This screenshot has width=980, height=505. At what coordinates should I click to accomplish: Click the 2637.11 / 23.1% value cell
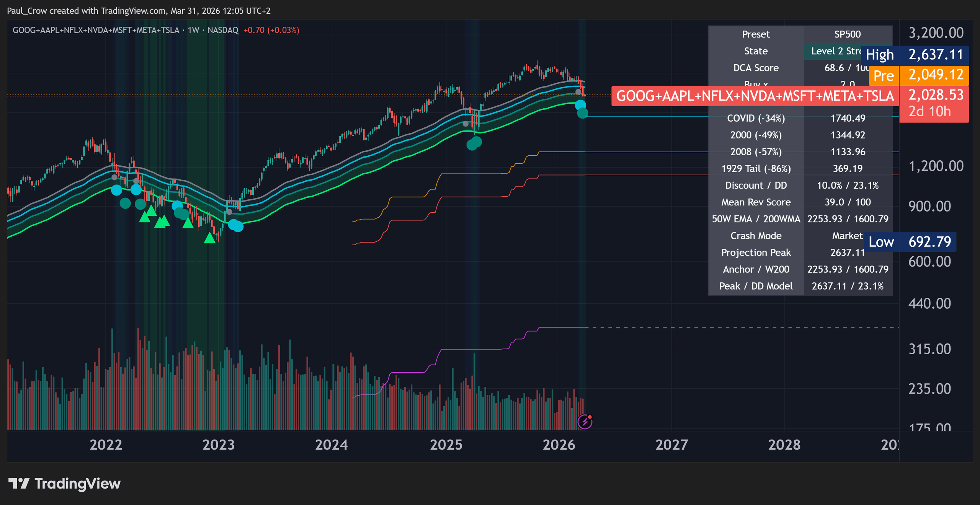pos(848,286)
